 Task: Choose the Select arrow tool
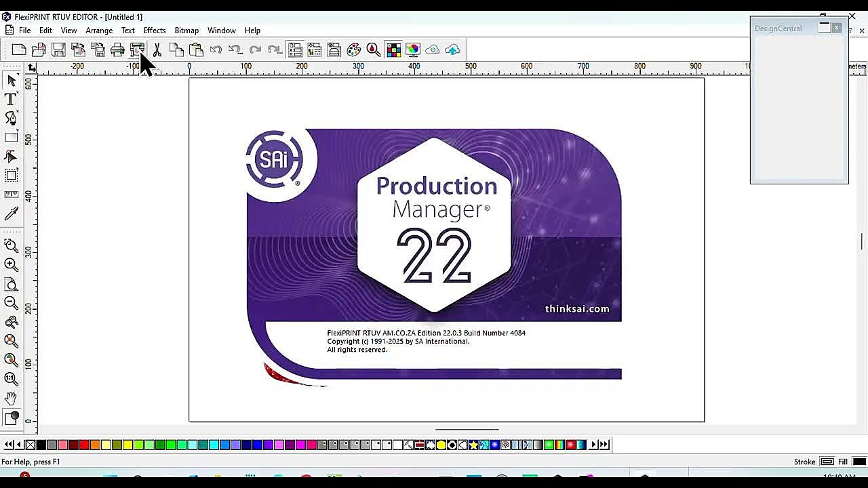point(11,81)
